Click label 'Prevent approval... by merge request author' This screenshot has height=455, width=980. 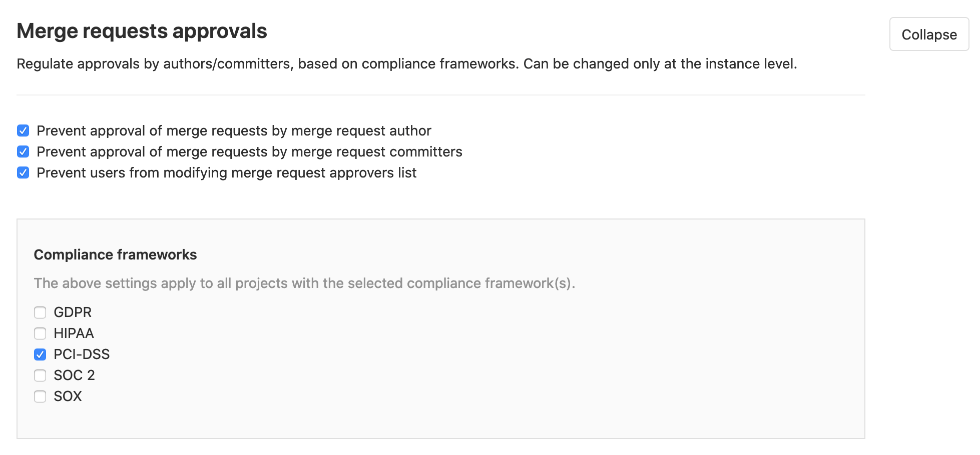pyautogui.click(x=234, y=131)
